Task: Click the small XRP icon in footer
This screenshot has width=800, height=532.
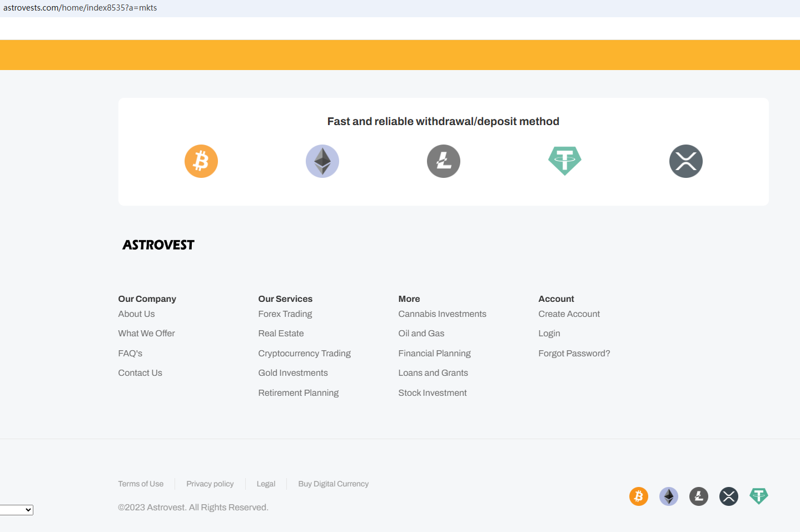Action: click(729, 496)
